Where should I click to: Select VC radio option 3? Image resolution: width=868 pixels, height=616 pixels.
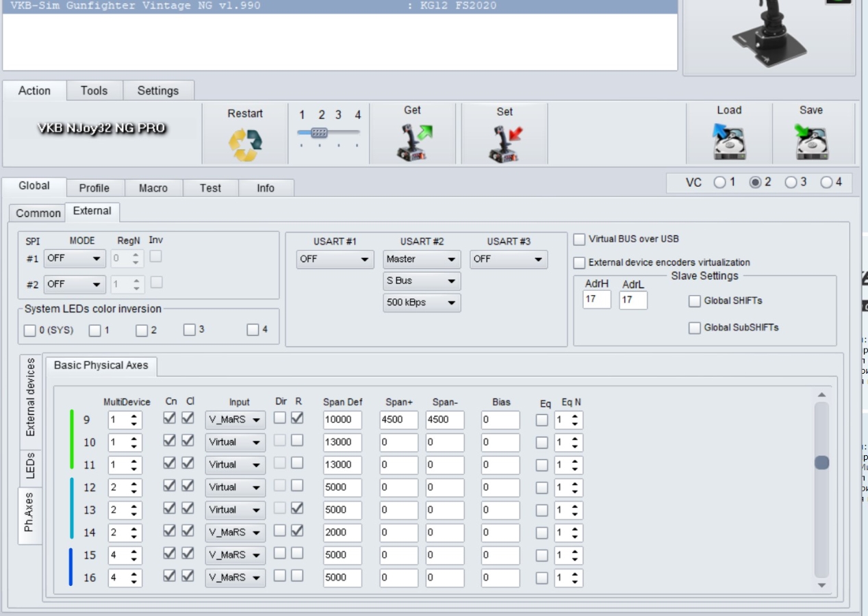(791, 183)
